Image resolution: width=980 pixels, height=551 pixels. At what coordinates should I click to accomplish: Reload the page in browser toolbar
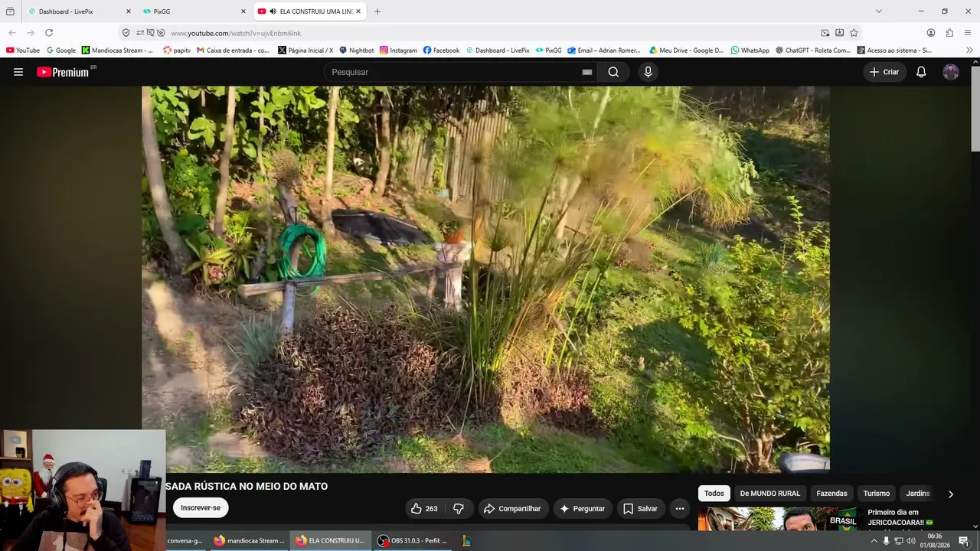(x=49, y=33)
